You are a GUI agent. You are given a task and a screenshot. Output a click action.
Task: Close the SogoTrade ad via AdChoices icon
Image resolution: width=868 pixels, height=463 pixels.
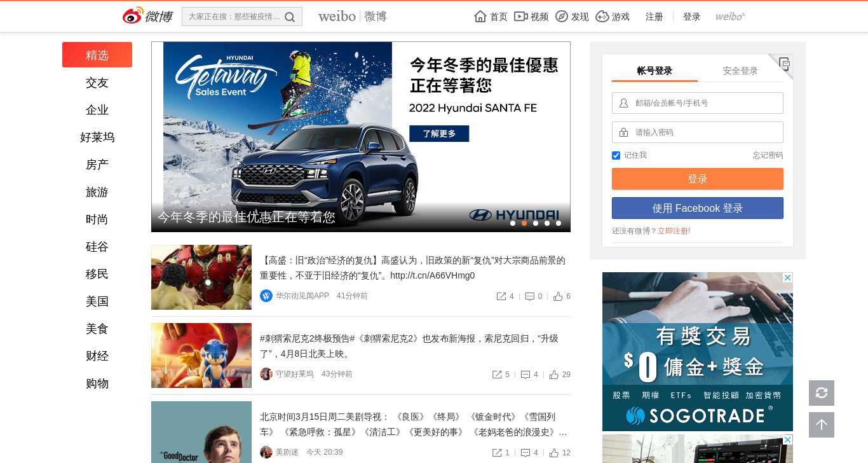(x=788, y=277)
